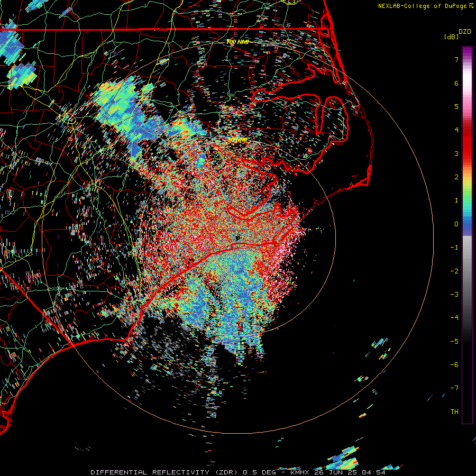Viewport: 476px width, 476px height.
Task: Click the KMHX station identifier
Action: pos(301,472)
